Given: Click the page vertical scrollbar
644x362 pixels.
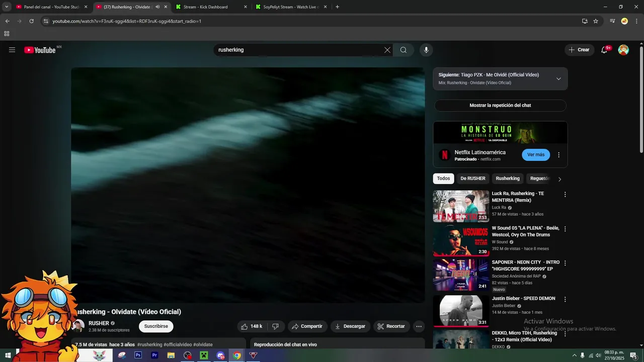Looking at the screenshot, I should pyautogui.click(x=641, y=99).
